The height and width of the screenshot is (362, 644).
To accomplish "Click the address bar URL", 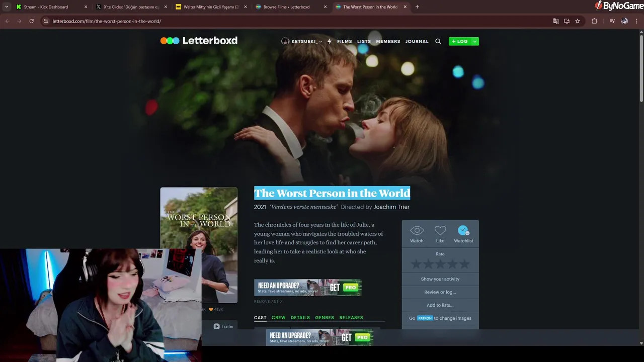I will point(107,21).
